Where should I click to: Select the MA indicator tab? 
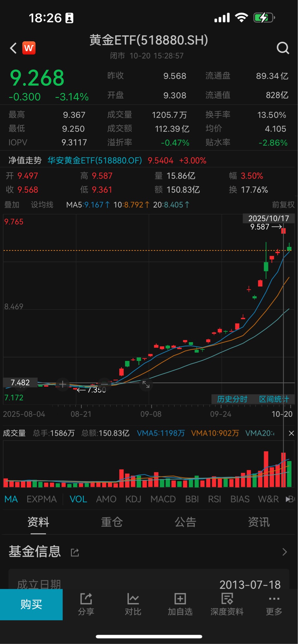click(x=11, y=499)
